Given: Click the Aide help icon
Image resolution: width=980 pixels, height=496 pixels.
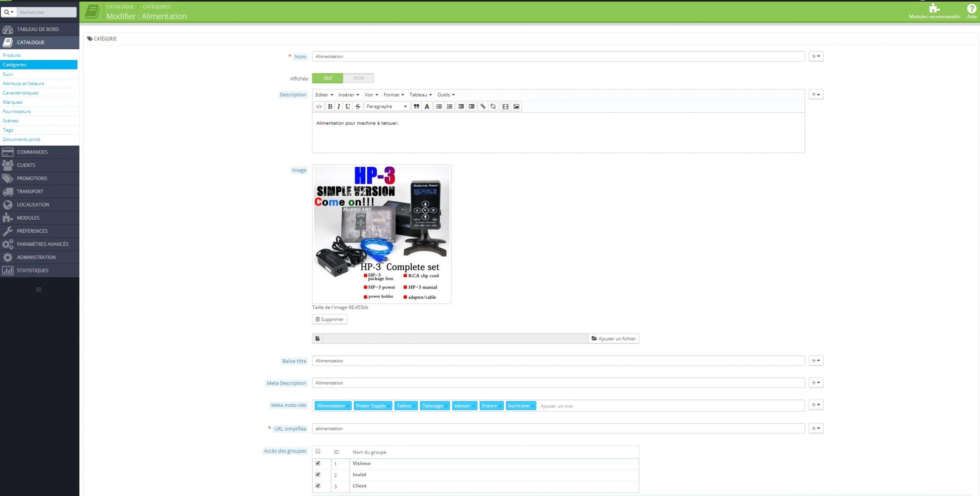Looking at the screenshot, I should point(971,9).
